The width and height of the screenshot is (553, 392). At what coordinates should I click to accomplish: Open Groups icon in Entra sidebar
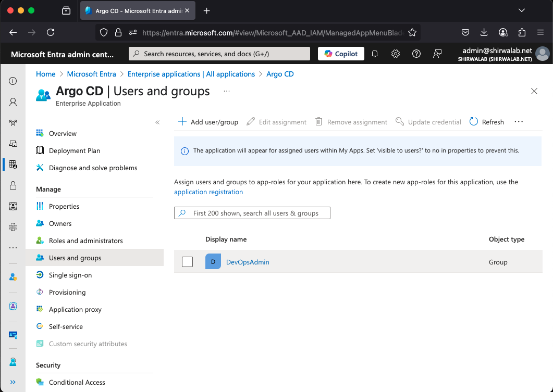coord(13,123)
